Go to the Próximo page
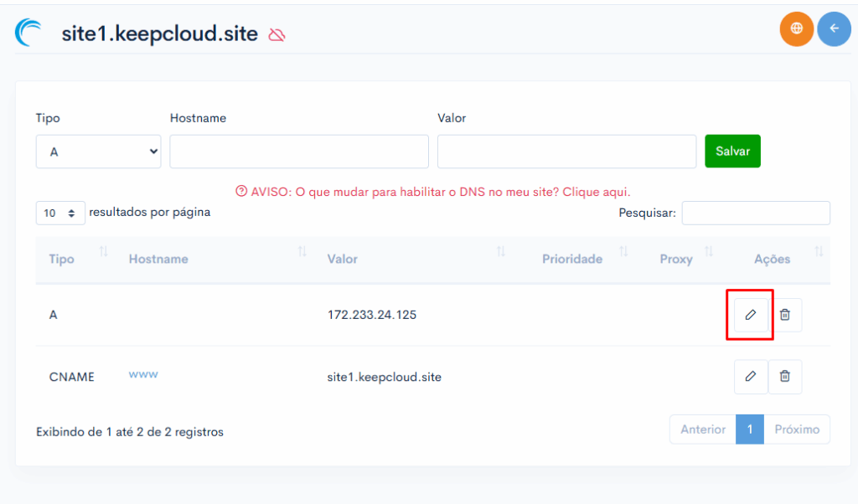 [x=797, y=429]
